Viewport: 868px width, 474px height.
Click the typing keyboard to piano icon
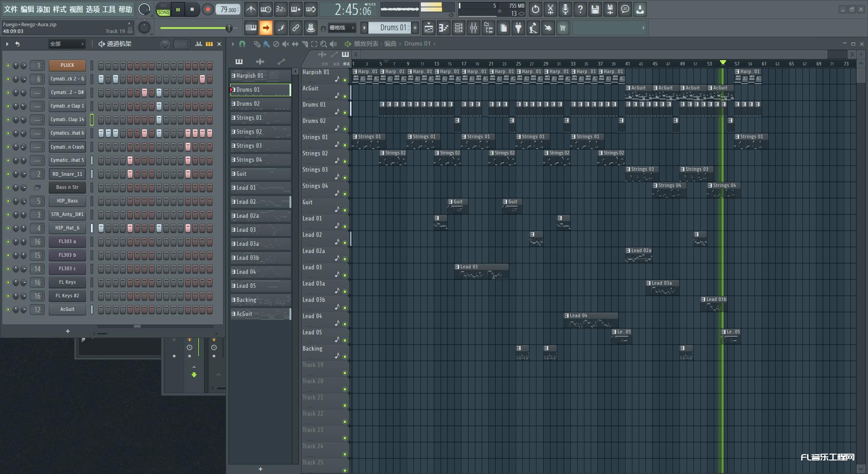[251, 28]
